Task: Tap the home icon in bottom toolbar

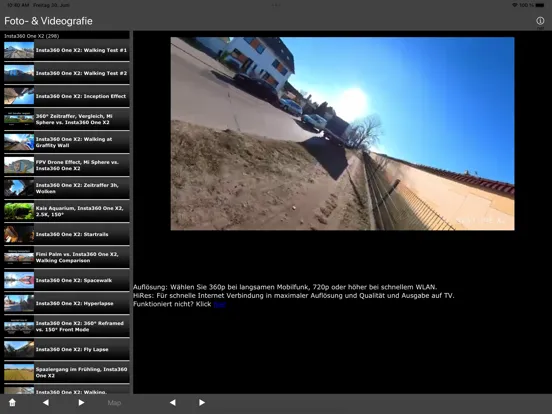Action: click(12, 402)
